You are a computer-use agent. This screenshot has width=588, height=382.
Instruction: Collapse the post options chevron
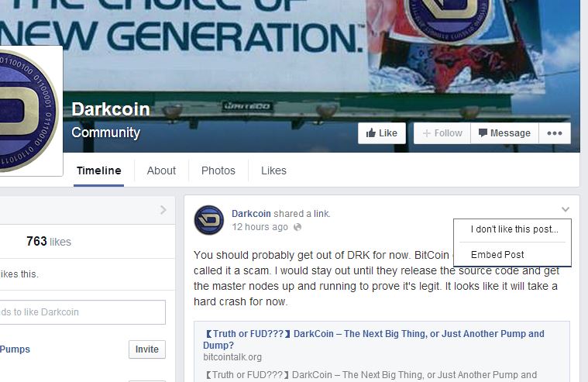pos(566,209)
